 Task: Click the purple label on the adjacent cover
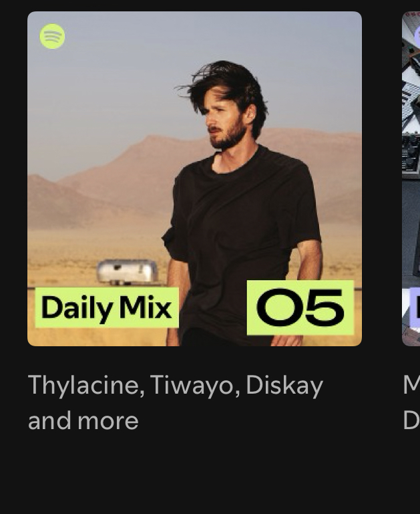tap(415, 307)
